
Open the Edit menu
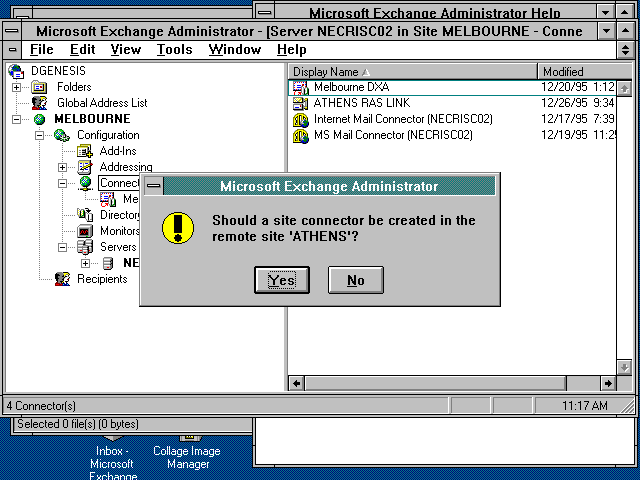82,50
